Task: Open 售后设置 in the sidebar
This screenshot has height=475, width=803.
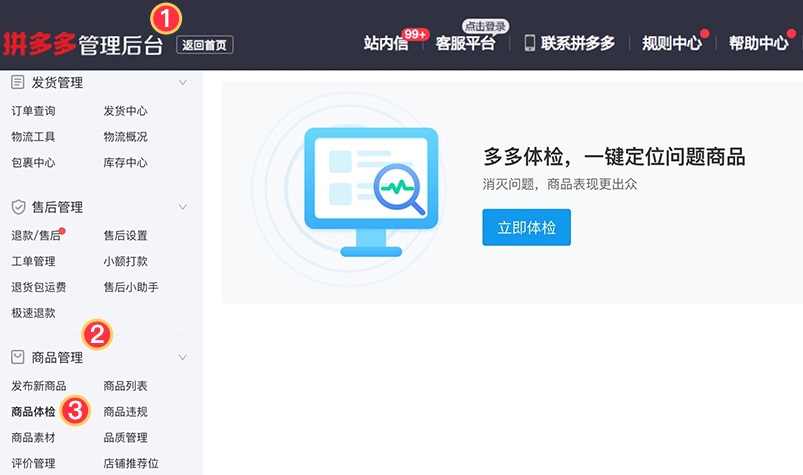Action: coord(125,235)
